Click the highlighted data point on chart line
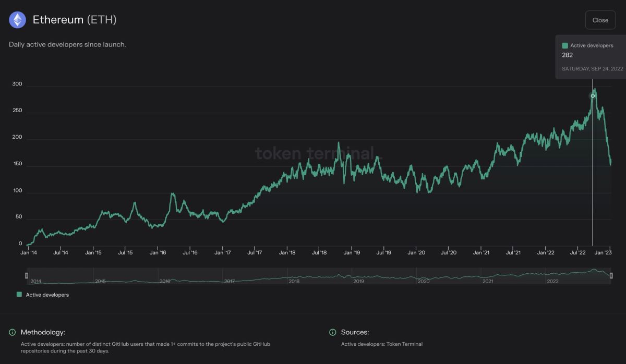The image size is (626, 364). pos(593,96)
